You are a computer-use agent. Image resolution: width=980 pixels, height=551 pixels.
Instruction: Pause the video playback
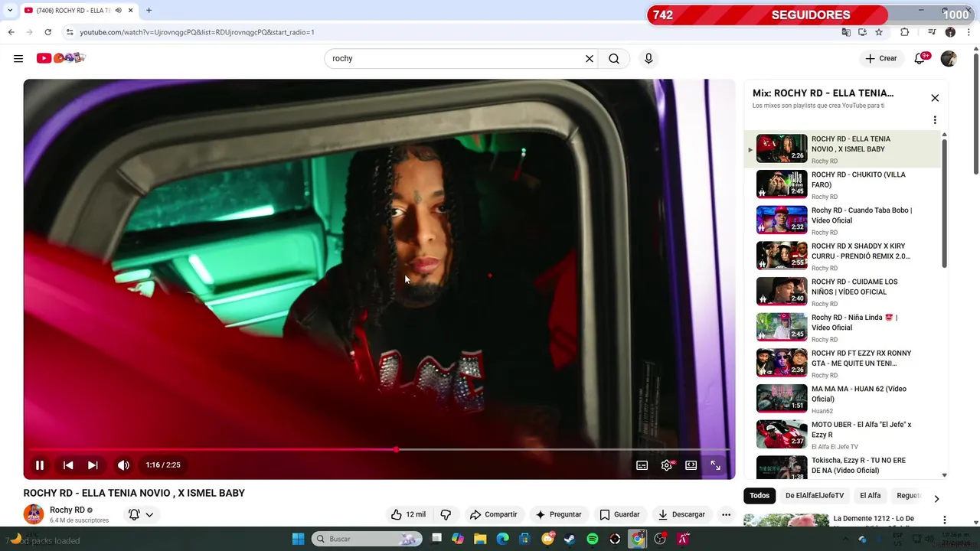pyautogui.click(x=40, y=465)
